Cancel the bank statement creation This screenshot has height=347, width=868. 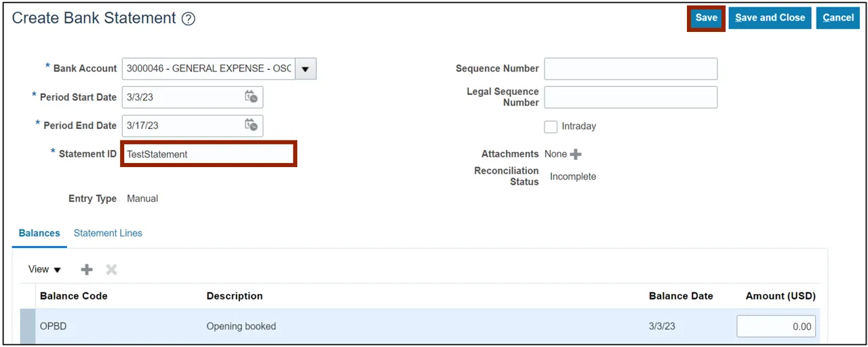coord(838,18)
